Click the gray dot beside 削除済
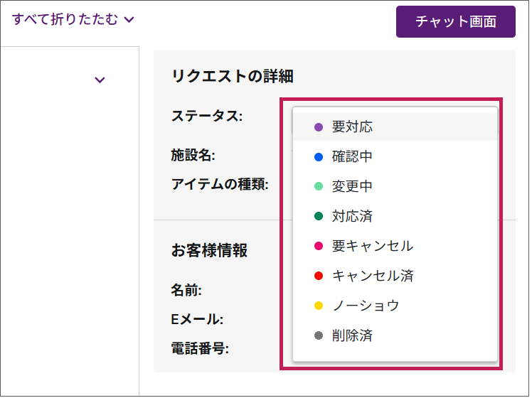Screen dimensions: 532x398 pos(319,335)
